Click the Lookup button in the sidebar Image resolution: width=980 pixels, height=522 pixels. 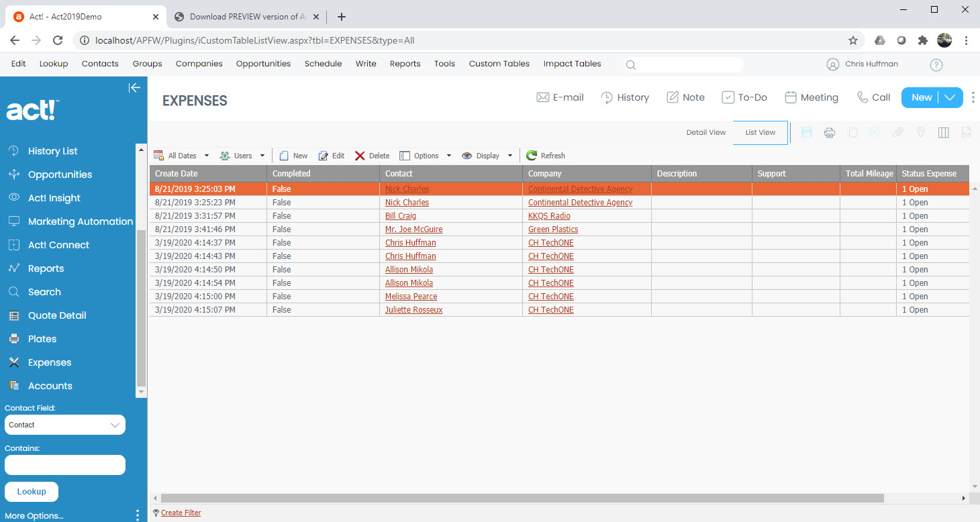coord(32,492)
